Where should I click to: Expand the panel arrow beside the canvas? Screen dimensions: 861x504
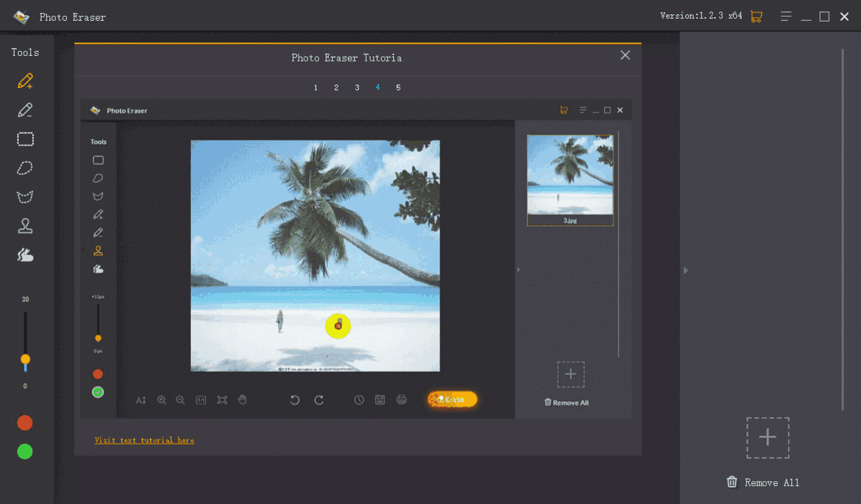(x=518, y=270)
